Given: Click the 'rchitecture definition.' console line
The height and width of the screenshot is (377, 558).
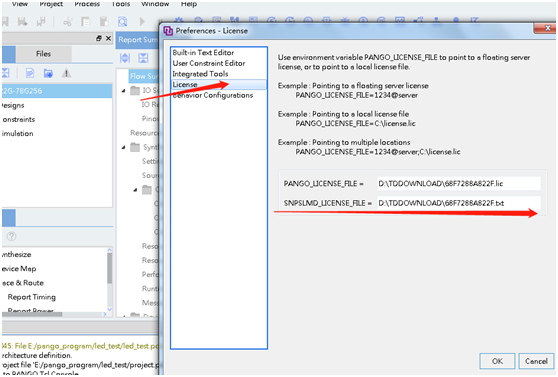Looking at the screenshot, I should click(37, 355).
